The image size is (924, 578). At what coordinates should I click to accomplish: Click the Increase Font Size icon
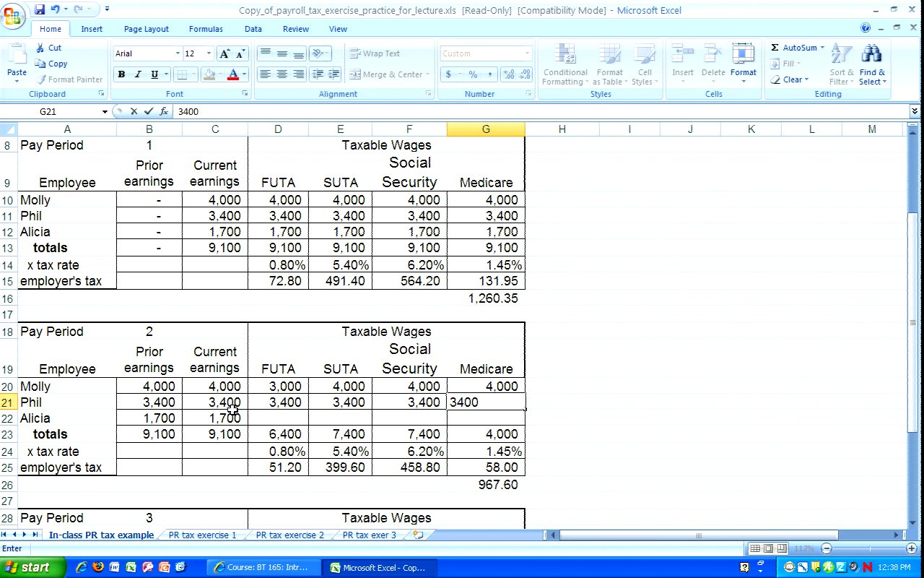225,53
